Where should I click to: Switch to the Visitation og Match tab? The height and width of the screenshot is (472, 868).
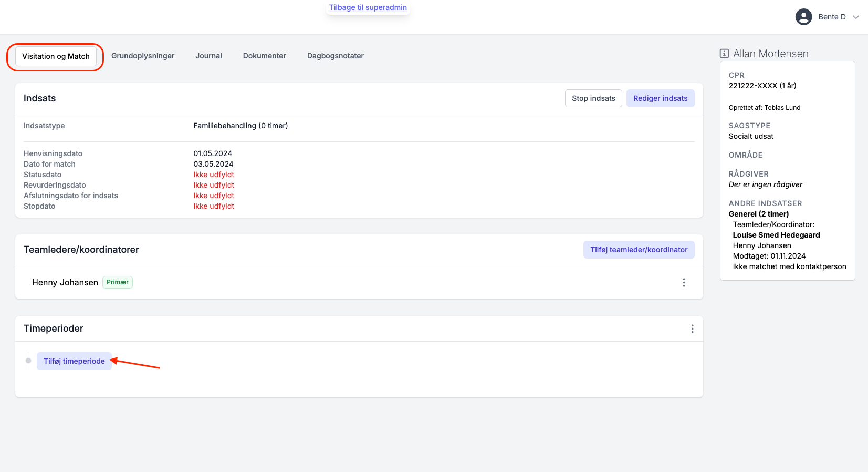pyautogui.click(x=56, y=56)
